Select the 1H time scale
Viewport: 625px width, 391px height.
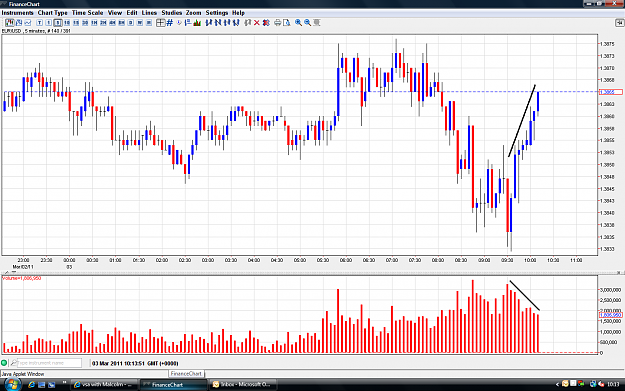(x=94, y=23)
